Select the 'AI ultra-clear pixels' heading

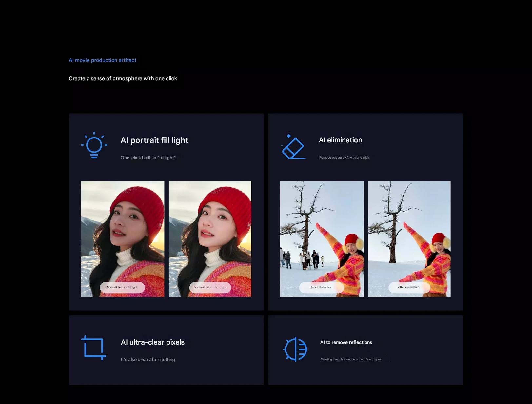coord(152,342)
